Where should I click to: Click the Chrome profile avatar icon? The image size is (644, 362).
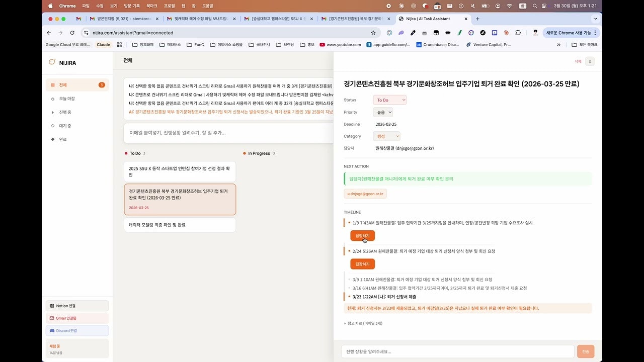[535, 33]
